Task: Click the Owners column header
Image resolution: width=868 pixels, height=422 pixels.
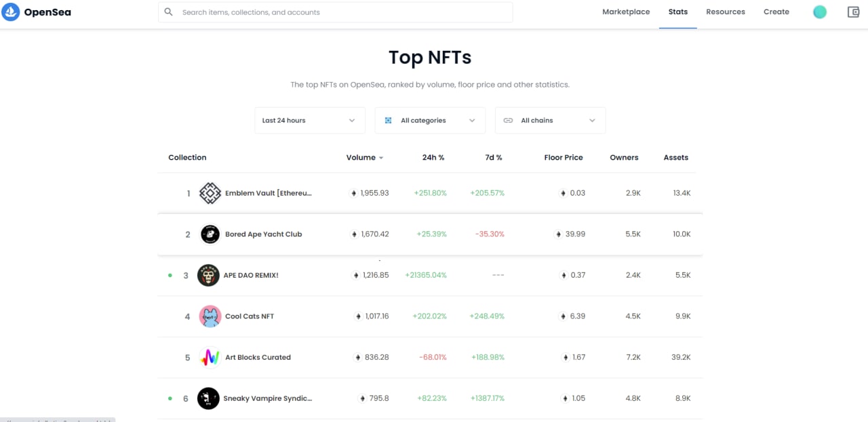Action: pos(624,157)
